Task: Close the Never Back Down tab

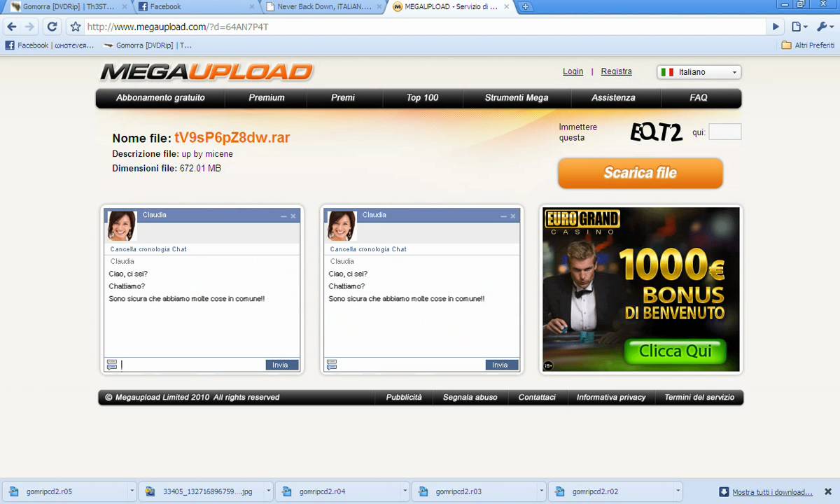Action: point(380,7)
